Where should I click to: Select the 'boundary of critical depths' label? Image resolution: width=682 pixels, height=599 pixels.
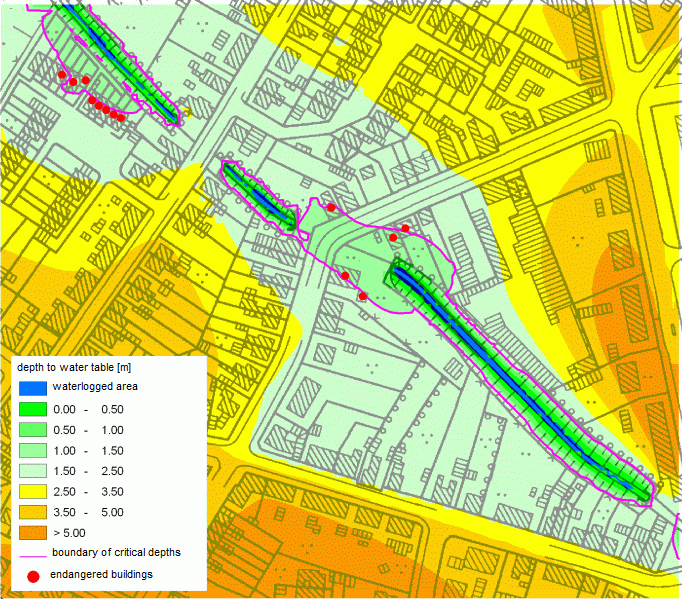tap(116, 552)
